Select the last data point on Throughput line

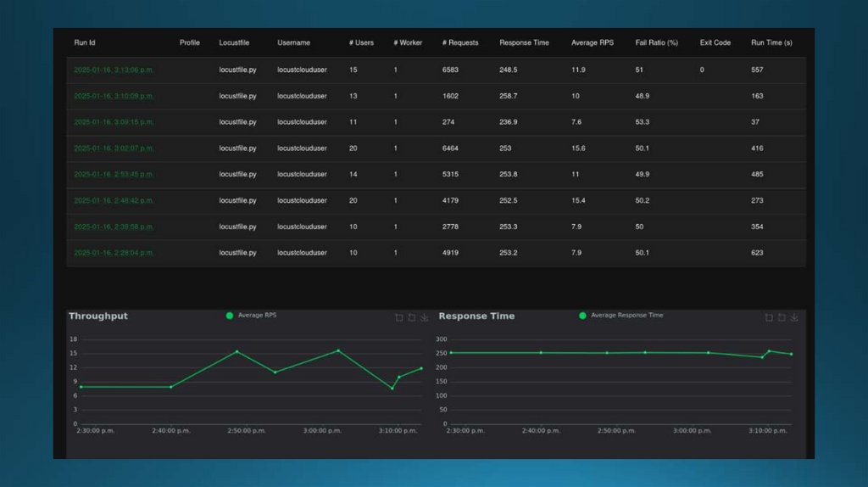tap(421, 368)
